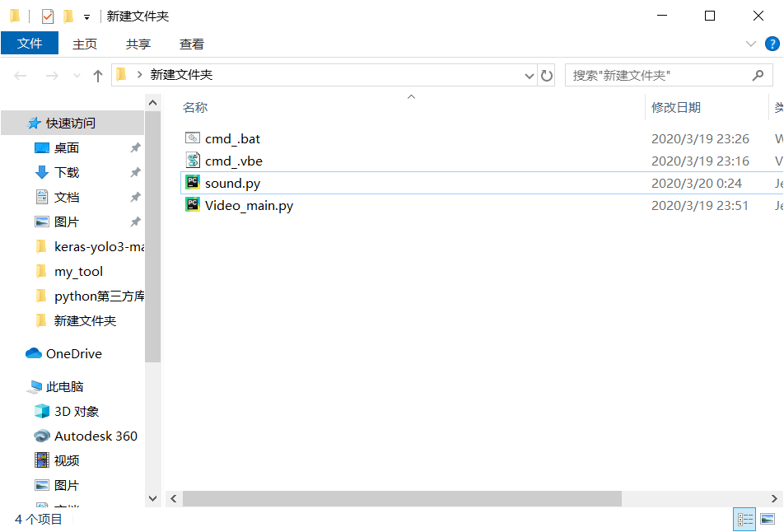784x532 pixels.
Task: Open Autodesk 360 in navigation pane
Action: tap(96, 436)
